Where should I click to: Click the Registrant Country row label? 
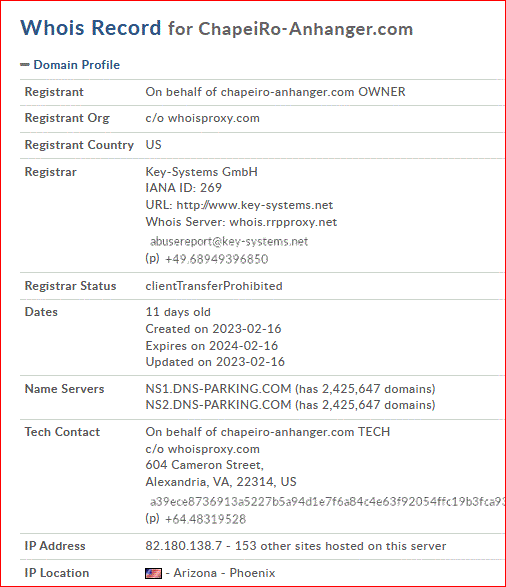(x=79, y=145)
